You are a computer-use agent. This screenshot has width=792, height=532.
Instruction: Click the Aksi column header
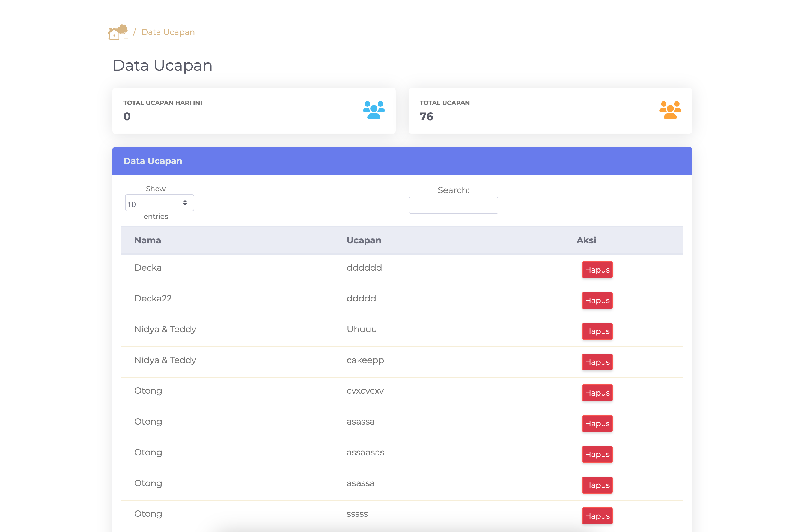pyautogui.click(x=586, y=240)
